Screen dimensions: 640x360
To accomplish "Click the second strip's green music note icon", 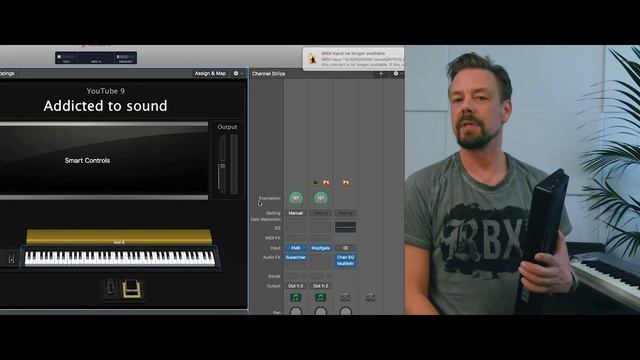I will [320, 298].
